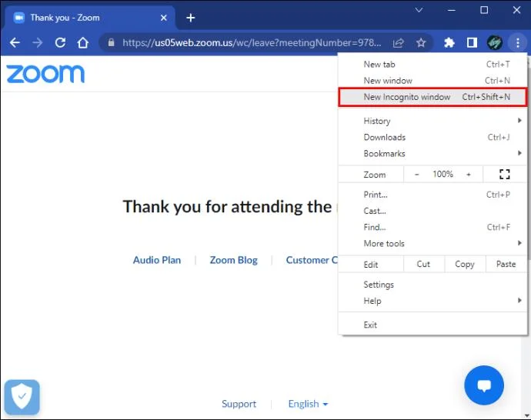Open the Audio Plan link
Image resolution: width=531 pixels, height=420 pixels.
tap(157, 260)
